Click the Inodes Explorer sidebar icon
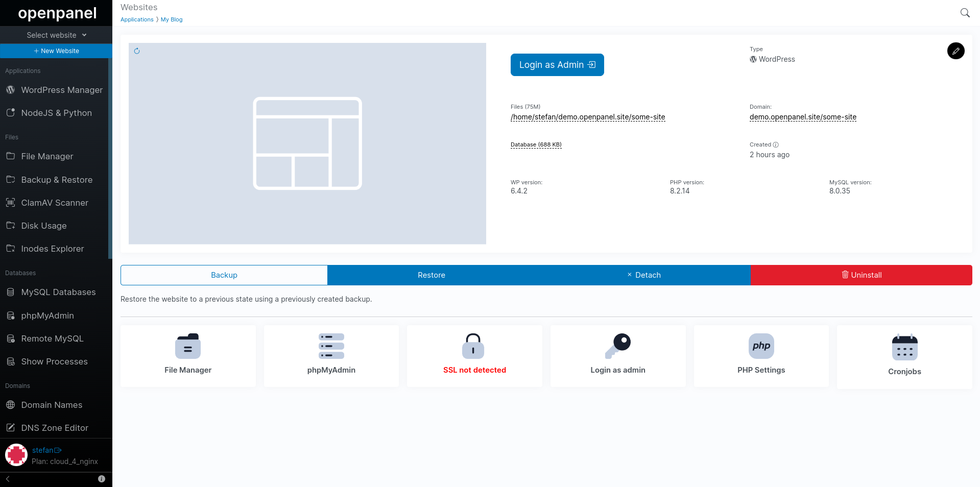Screen dimensions: 980x487 11,248
